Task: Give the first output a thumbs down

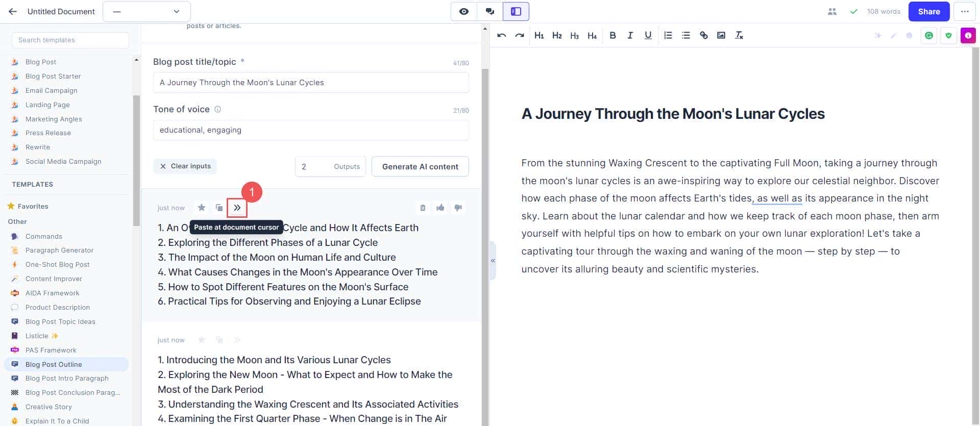Action: [x=458, y=208]
